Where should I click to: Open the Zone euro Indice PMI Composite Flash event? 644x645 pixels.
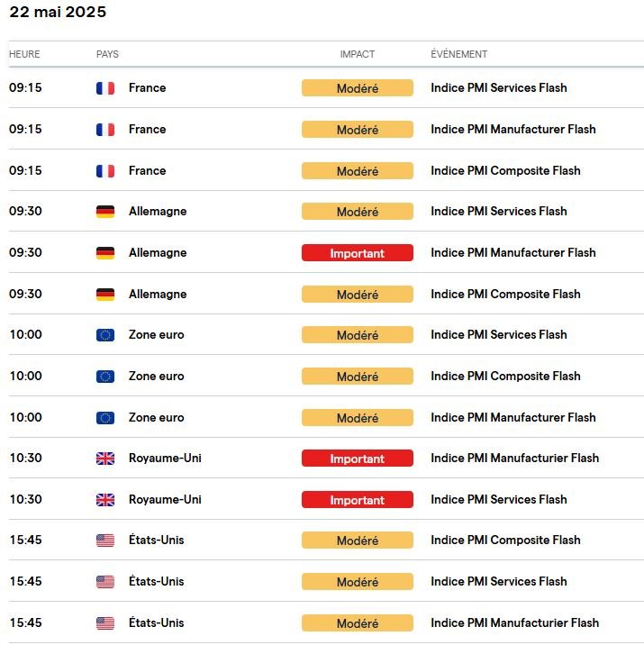pos(505,377)
